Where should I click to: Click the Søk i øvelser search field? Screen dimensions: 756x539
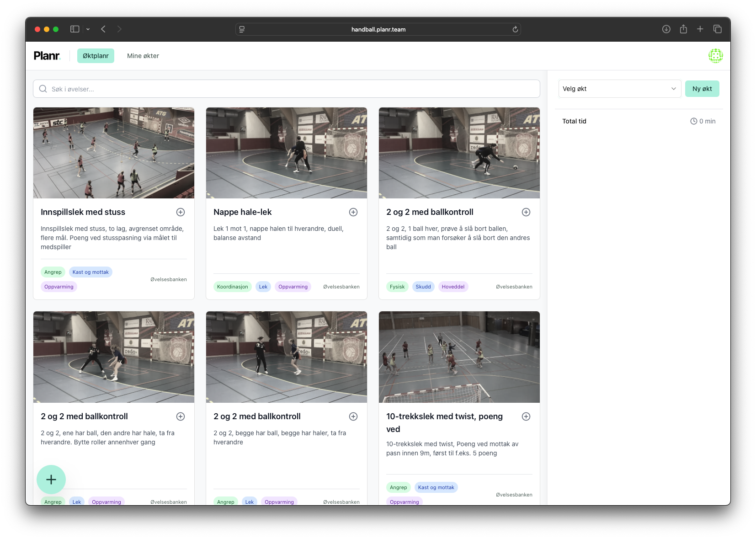(287, 89)
